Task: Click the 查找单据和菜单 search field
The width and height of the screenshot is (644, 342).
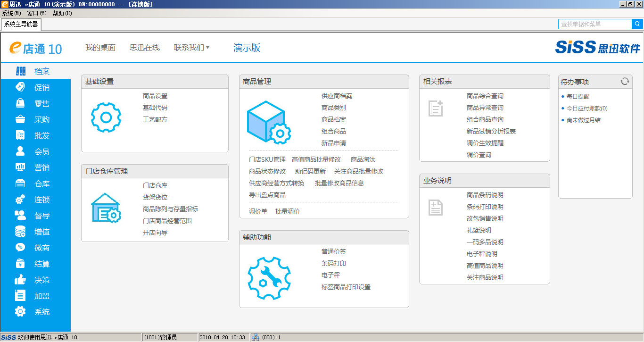Action: [x=595, y=24]
